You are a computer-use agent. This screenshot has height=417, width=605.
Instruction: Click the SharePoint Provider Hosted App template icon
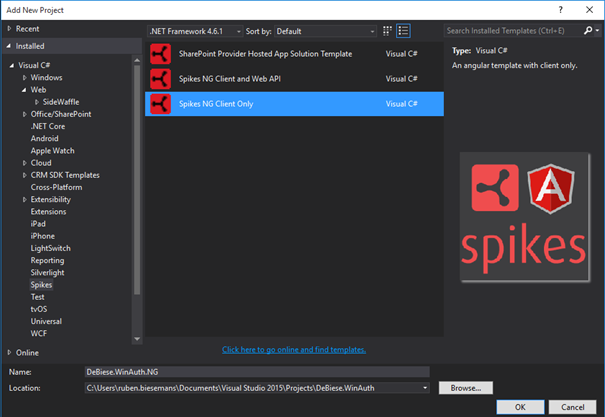click(161, 54)
